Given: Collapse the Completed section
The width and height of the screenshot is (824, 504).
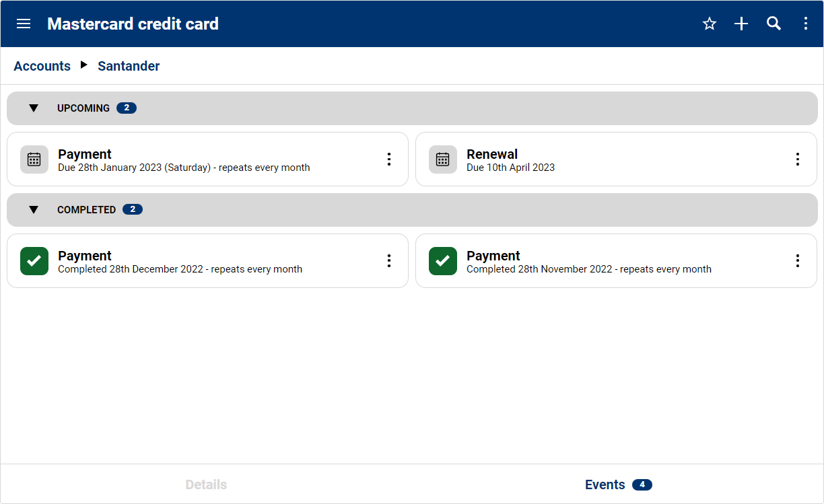Looking at the screenshot, I should coord(34,210).
